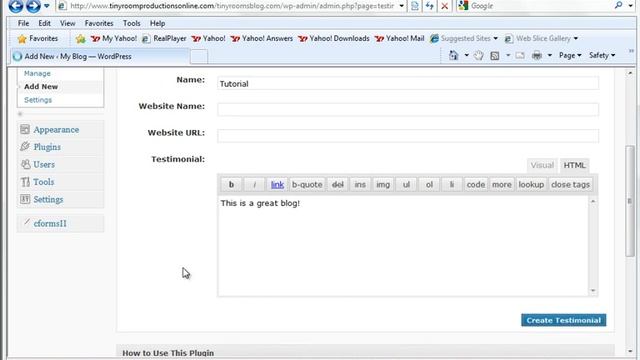The width and height of the screenshot is (640, 360).
Task: Open the Yahoo! Answers bookmark
Action: click(x=262, y=38)
